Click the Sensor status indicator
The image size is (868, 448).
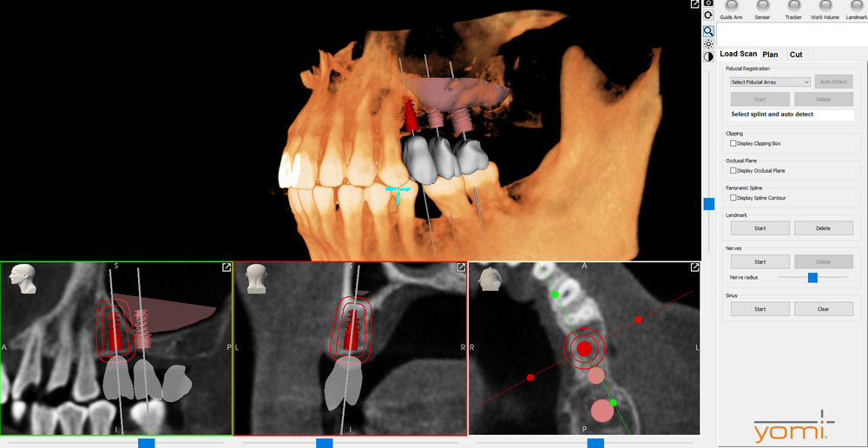pos(762,5)
